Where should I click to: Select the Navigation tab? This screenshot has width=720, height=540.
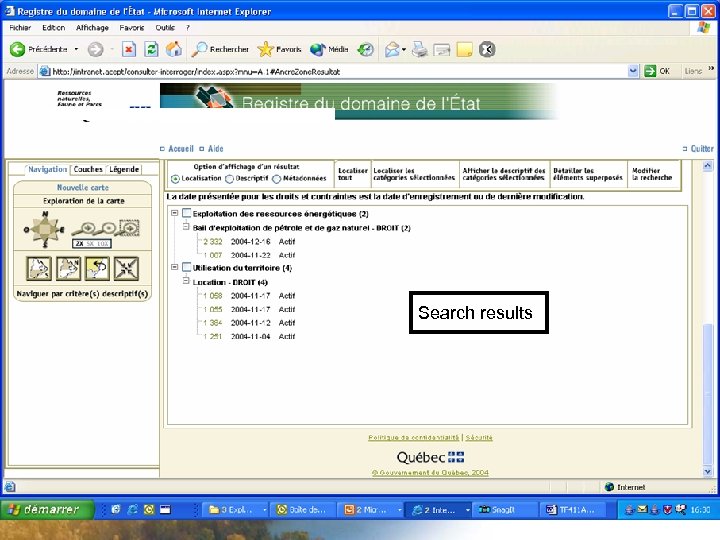click(47, 169)
